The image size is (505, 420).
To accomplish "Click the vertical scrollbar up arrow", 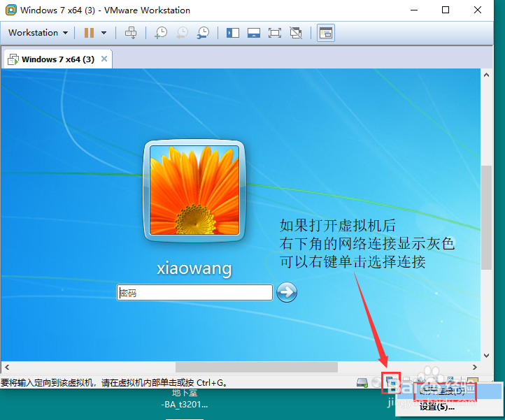I will point(486,75).
